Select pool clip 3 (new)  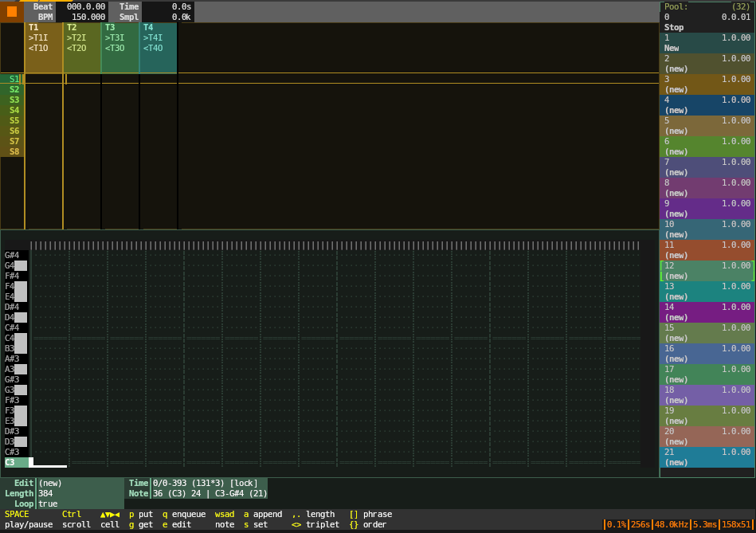[x=707, y=84]
